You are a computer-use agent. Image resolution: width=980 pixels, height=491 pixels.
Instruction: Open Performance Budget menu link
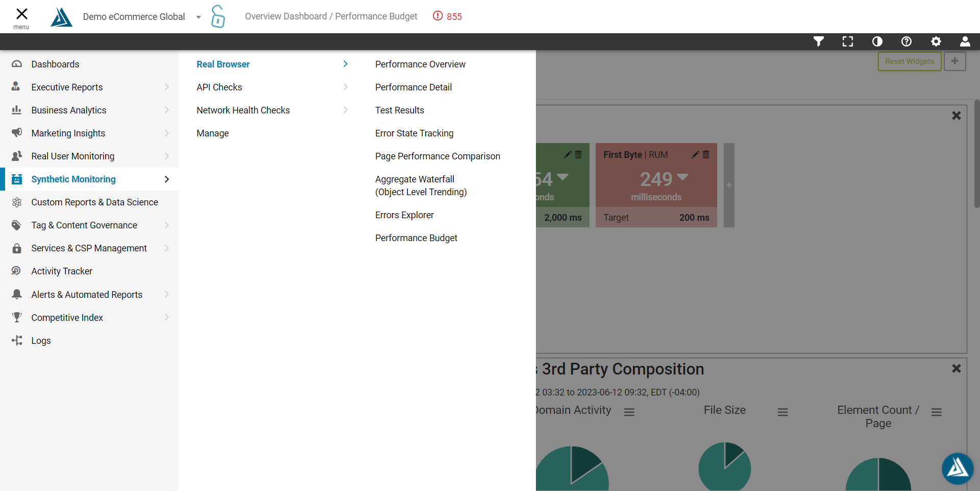(416, 238)
